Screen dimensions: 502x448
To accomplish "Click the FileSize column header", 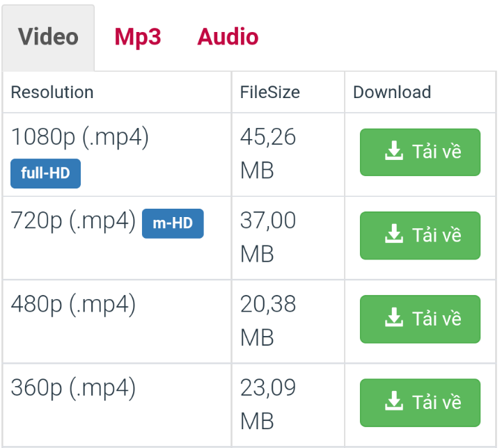I will click(270, 92).
